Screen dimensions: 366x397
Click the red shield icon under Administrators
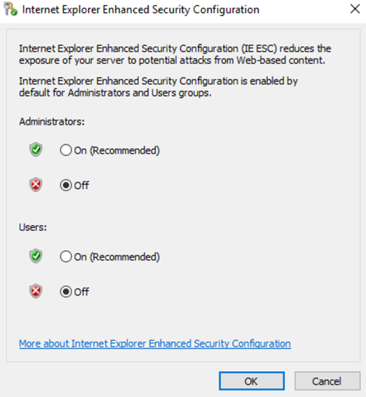click(36, 185)
